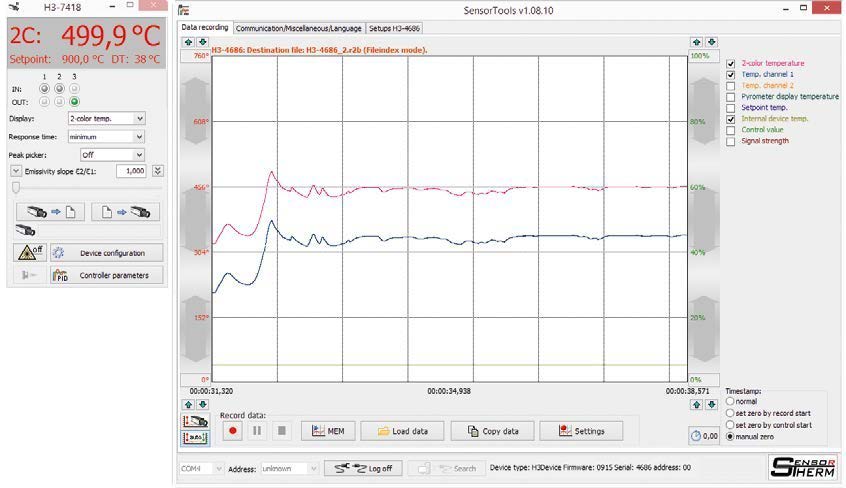Click Log off connection button
This screenshot has width=846, height=488.
click(363, 468)
